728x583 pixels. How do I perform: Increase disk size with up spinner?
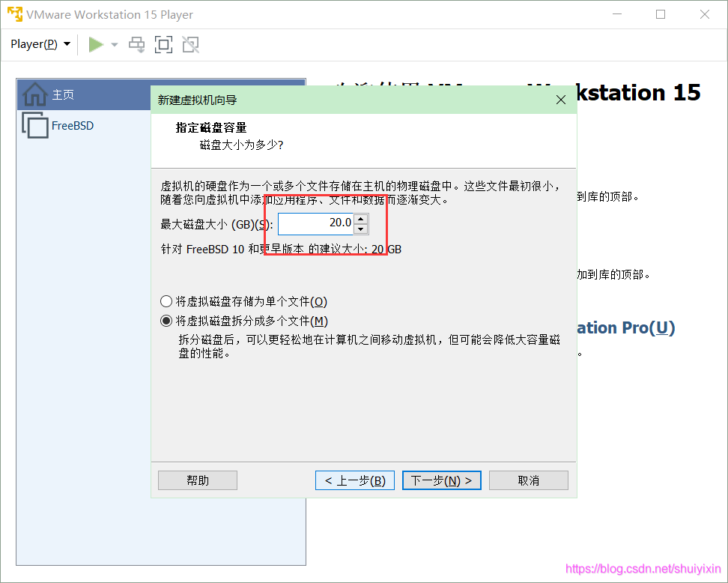[x=361, y=218]
